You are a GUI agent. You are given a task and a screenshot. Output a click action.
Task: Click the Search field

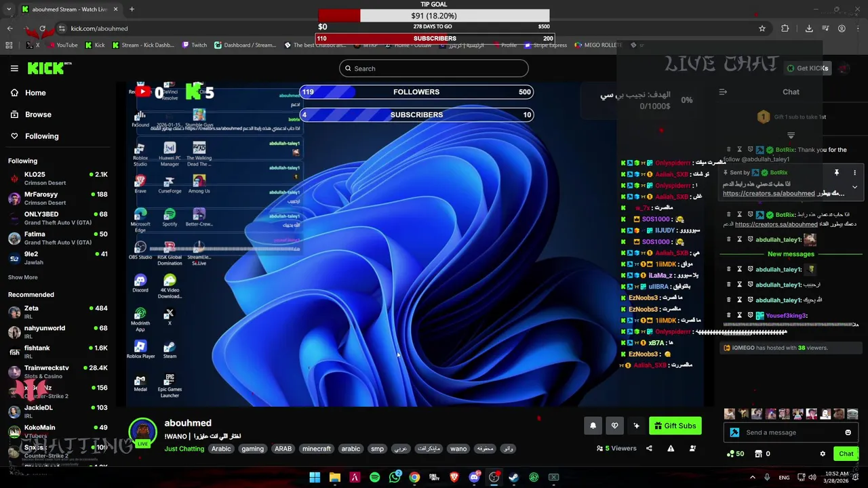[x=434, y=68]
